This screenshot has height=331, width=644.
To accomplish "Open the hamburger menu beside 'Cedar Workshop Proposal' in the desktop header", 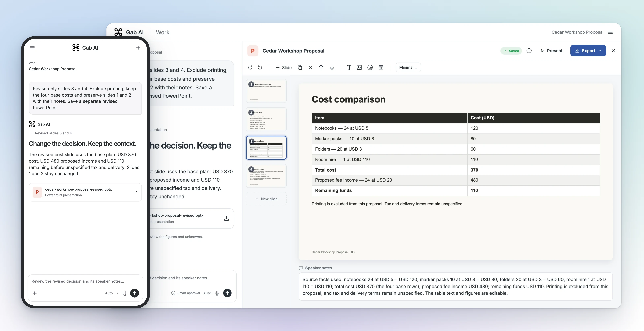I will [610, 32].
